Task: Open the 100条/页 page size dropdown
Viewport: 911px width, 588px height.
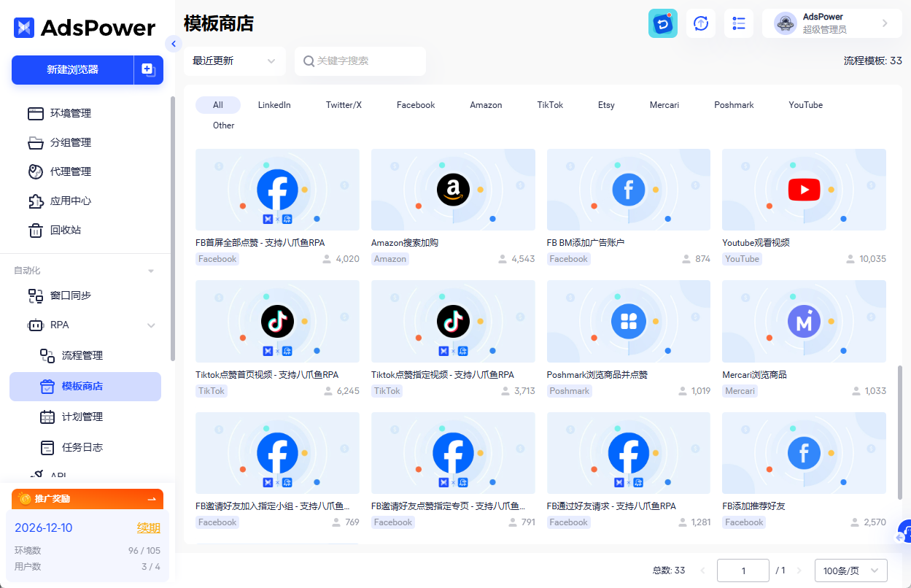Action: (850, 570)
